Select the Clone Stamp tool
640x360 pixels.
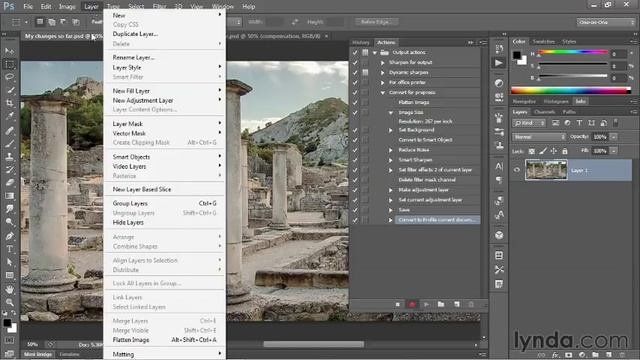click(9, 156)
